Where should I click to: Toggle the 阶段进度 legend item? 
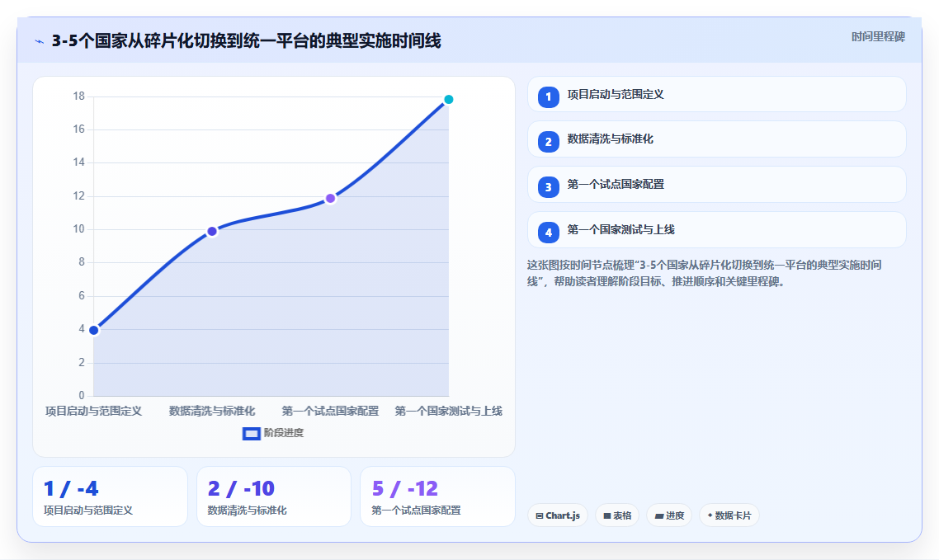pyautogui.click(x=273, y=433)
